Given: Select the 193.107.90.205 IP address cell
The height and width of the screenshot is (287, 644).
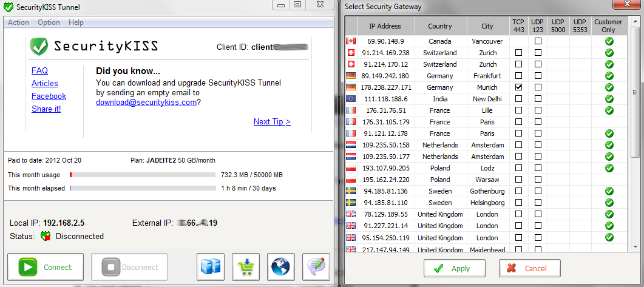Looking at the screenshot, I should 385,168.
